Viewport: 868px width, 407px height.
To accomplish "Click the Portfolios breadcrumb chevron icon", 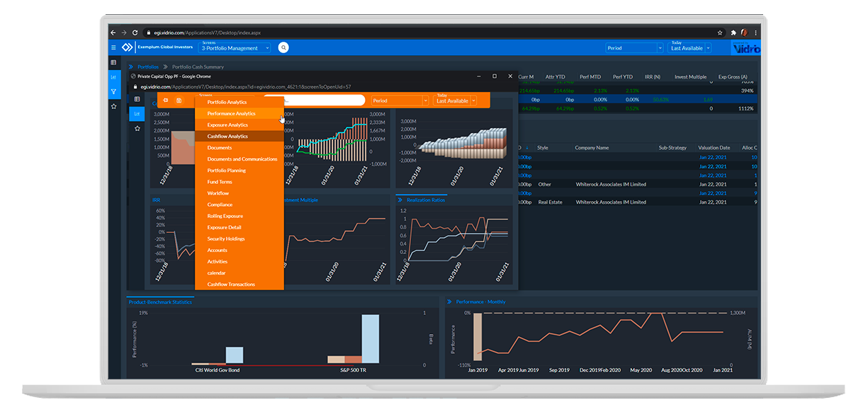I will (x=131, y=67).
